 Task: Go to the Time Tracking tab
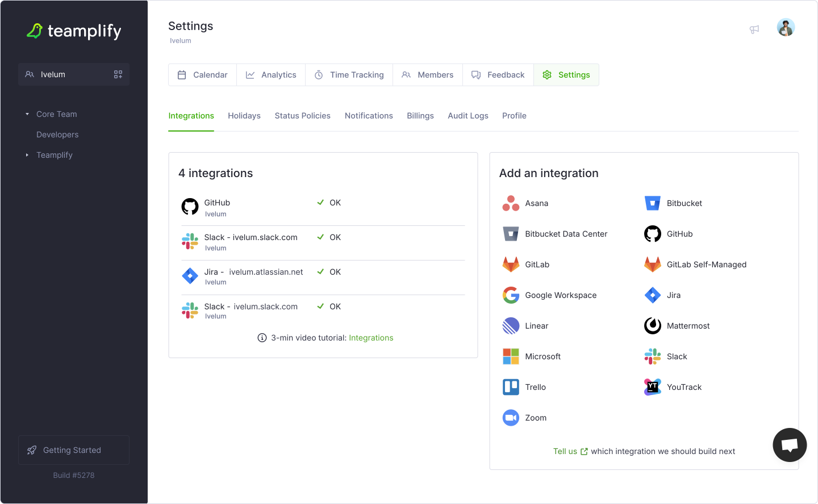click(x=349, y=75)
